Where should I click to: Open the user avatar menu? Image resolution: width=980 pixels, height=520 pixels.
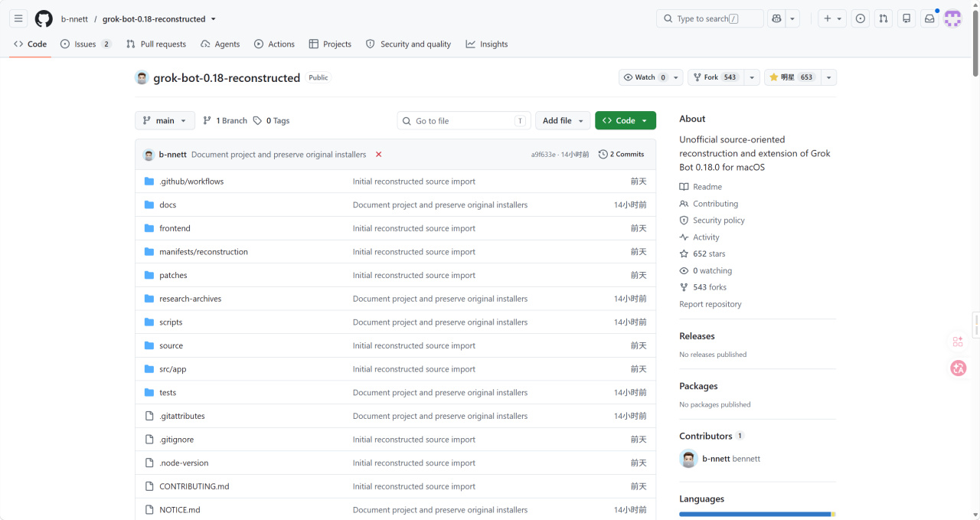click(x=952, y=18)
